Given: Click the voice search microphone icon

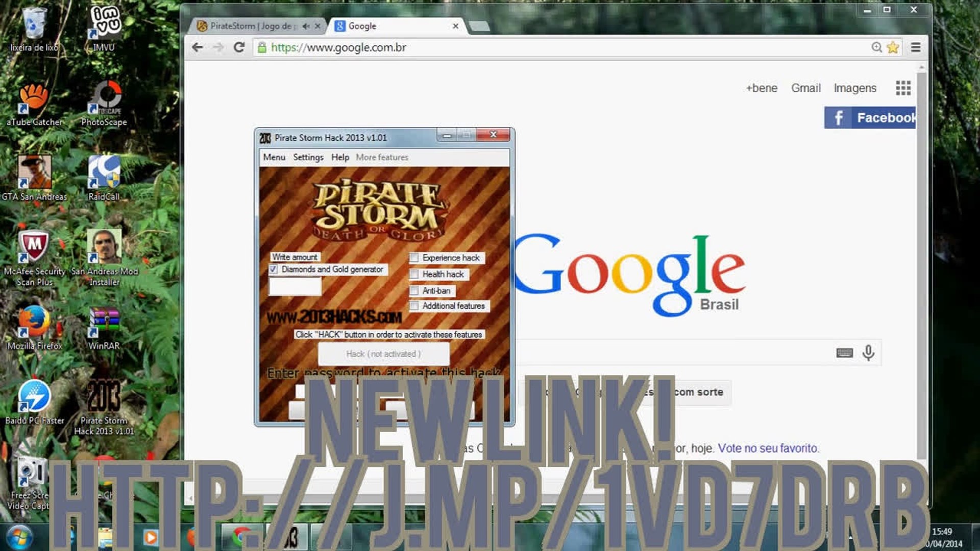Looking at the screenshot, I should 868,353.
